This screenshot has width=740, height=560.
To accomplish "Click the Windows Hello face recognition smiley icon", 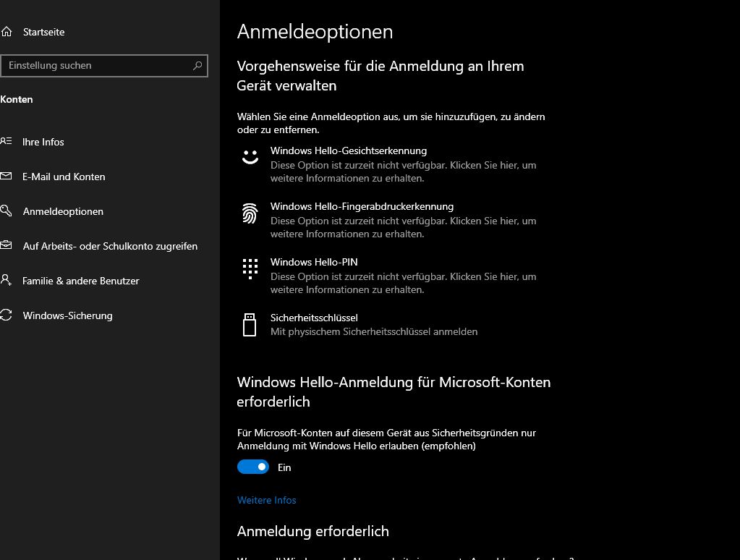I will (x=250, y=157).
